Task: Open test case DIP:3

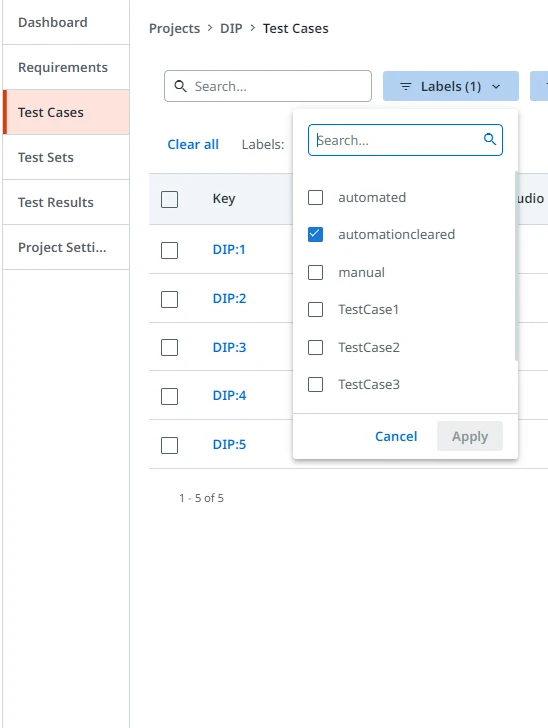Action: coord(229,347)
